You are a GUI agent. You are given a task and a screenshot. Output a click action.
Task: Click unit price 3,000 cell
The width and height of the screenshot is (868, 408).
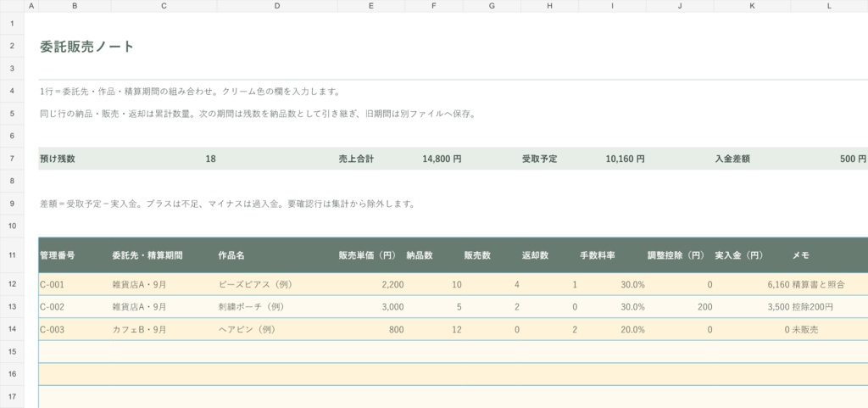tap(371, 307)
